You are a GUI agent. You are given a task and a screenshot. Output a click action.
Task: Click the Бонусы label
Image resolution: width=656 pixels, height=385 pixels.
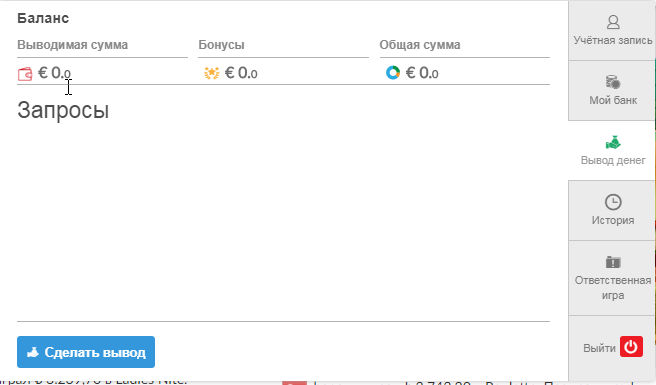click(221, 45)
